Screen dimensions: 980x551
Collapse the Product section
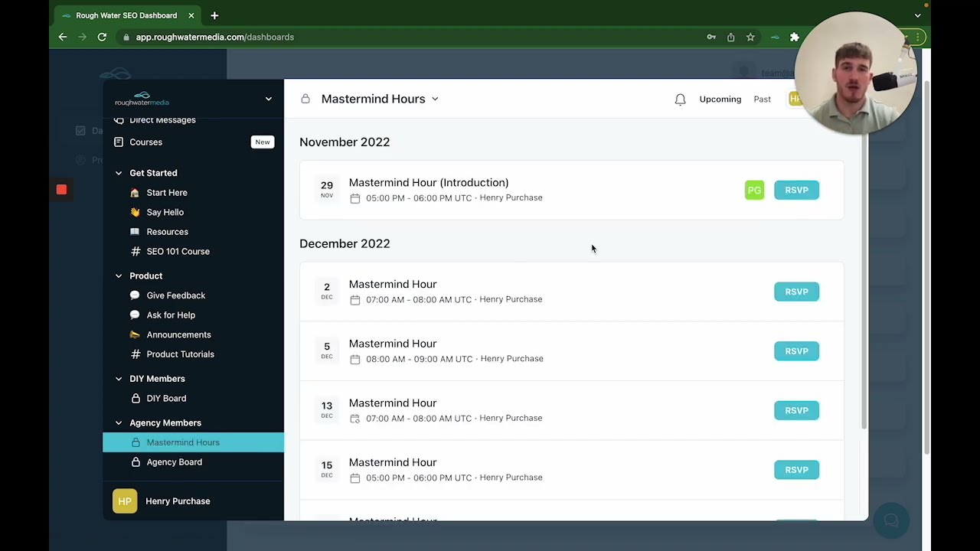coord(119,275)
